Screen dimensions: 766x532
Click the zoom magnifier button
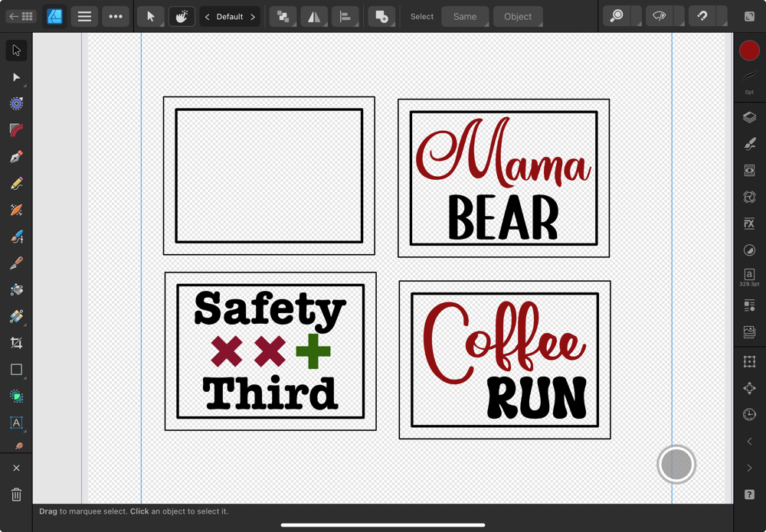[x=617, y=17]
